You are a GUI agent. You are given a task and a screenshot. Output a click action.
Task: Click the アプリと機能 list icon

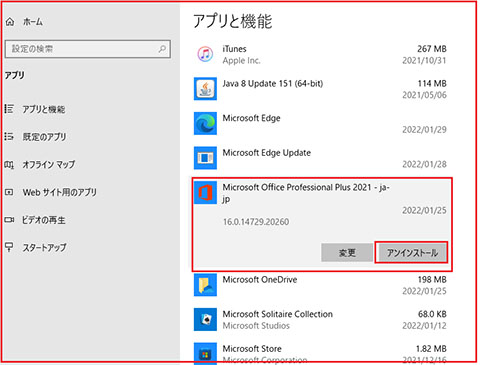coord(9,109)
